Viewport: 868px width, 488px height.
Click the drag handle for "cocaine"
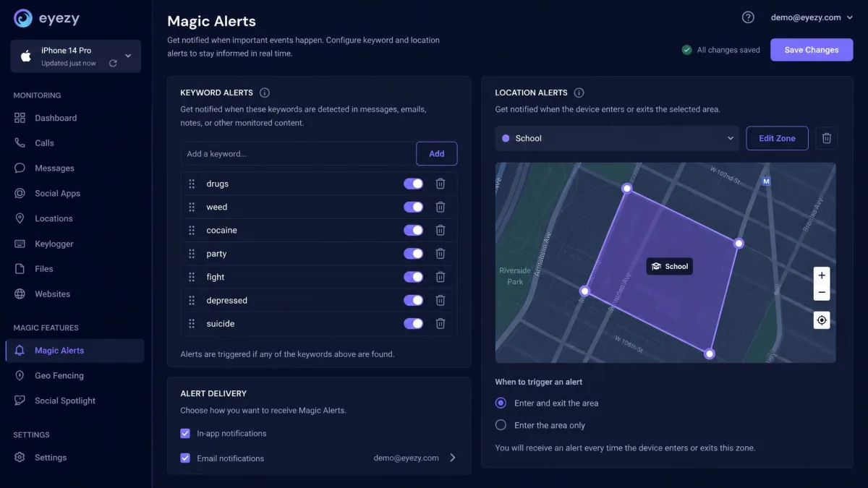pyautogui.click(x=192, y=230)
